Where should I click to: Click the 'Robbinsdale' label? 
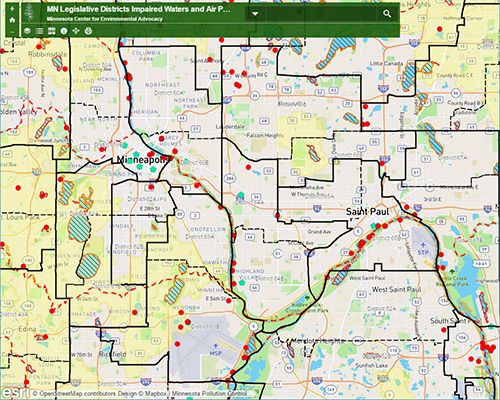[x=48, y=54]
